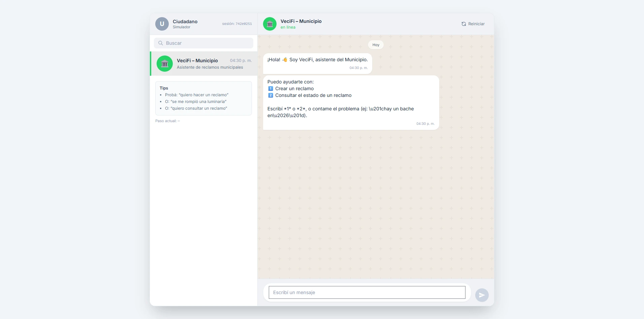Click 'Asistente de reclamos municipales' subtitle
This screenshot has width=644, height=319.
coord(210,67)
